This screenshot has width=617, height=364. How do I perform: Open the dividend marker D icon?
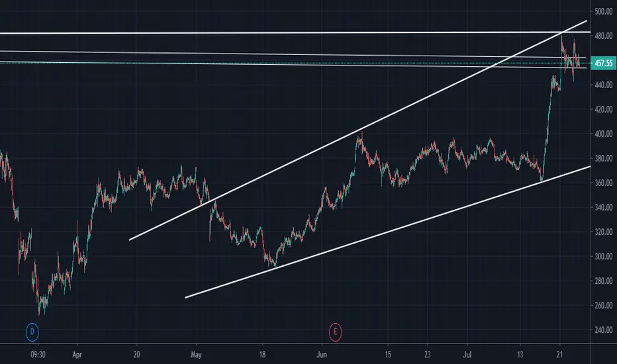[32, 332]
